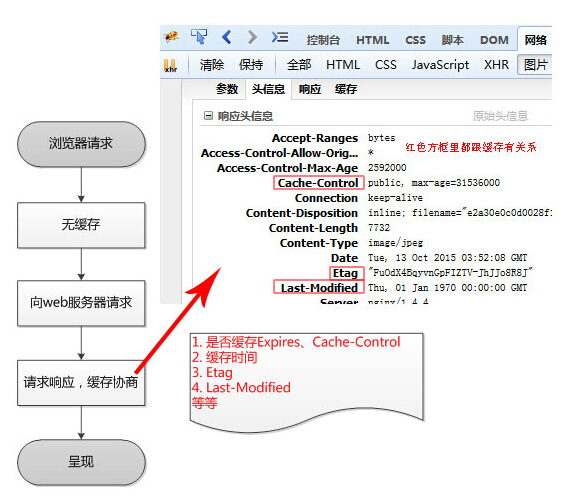Filter network requests by 图片

click(x=535, y=65)
